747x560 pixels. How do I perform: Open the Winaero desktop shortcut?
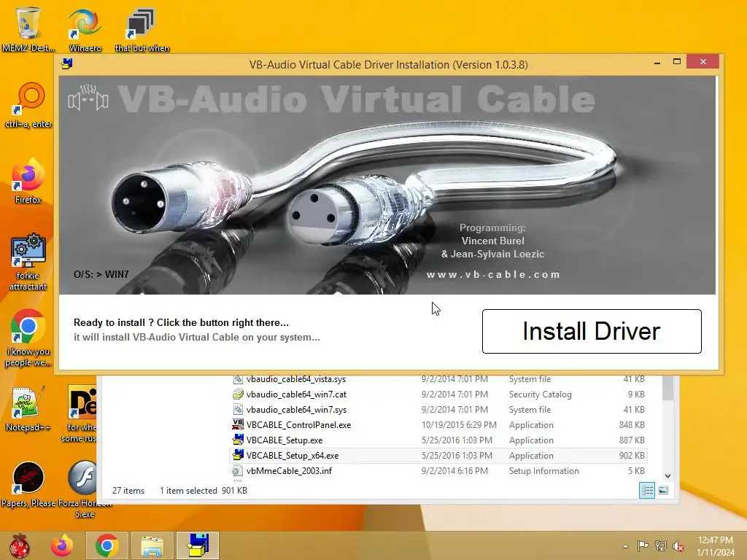point(85,29)
